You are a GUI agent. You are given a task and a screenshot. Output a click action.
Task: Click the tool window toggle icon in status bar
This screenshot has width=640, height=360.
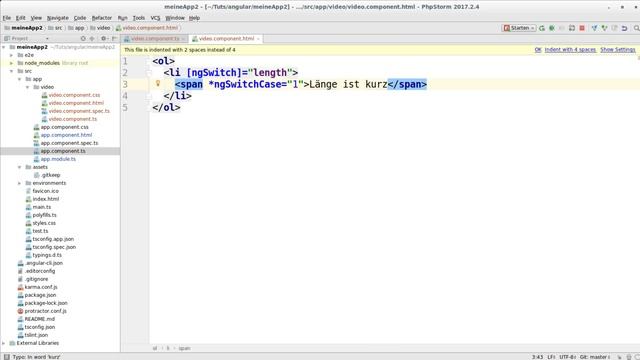coord(7,357)
